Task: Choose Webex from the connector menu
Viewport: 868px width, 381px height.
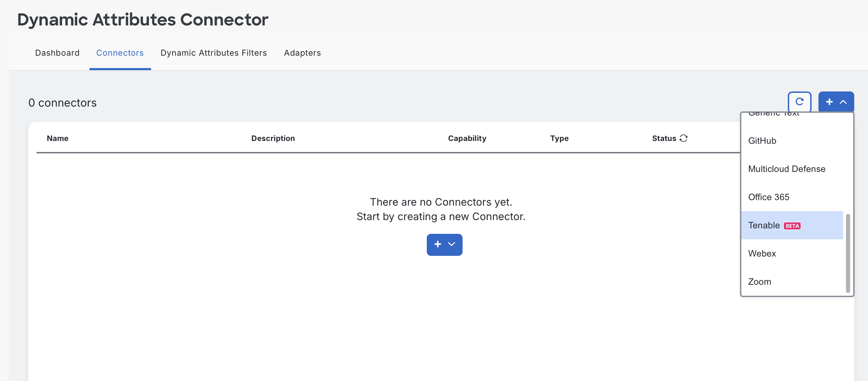Action: (x=762, y=253)
